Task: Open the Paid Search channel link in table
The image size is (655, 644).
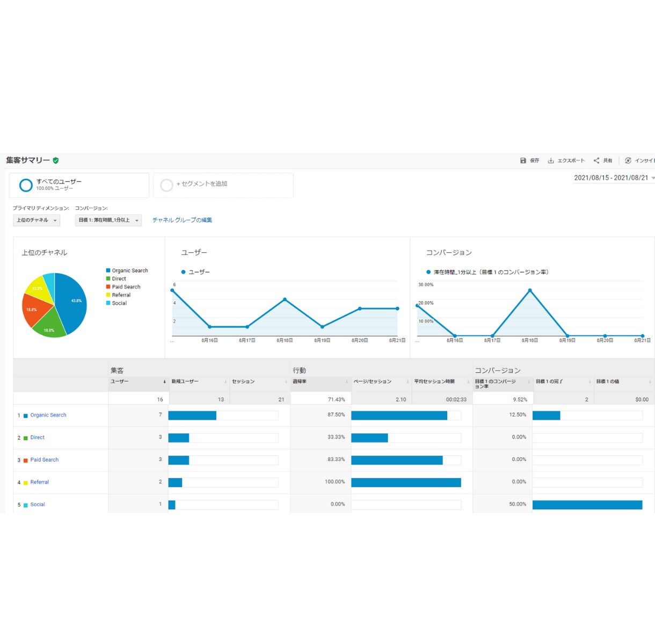Action: [45, 460]
